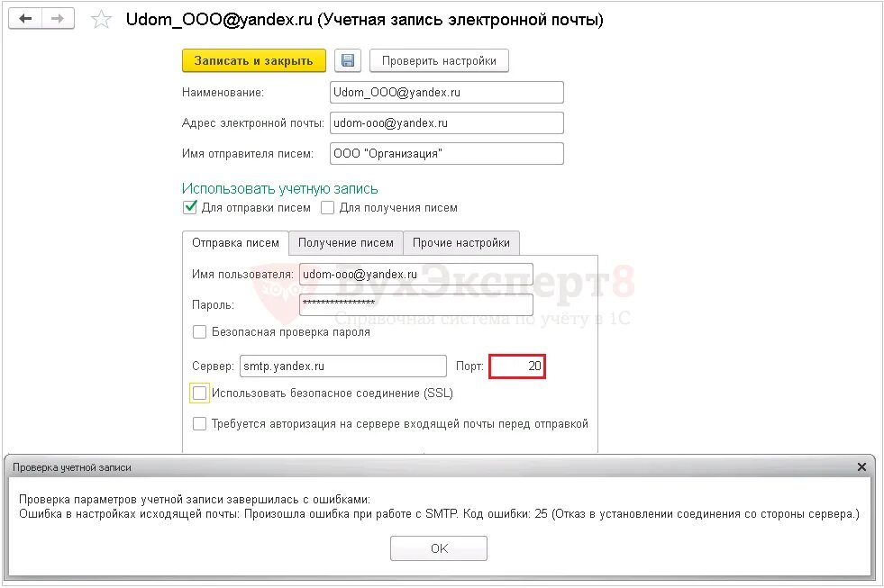Enable Для получения писем checkbox
884x588 pixels.
[327, 208]
